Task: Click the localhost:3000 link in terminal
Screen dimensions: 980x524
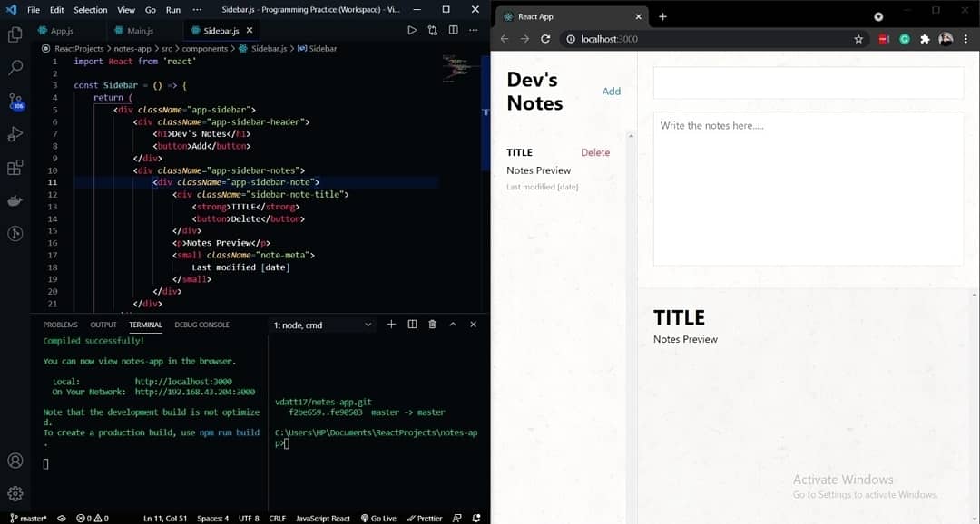Action: (183, 382)
